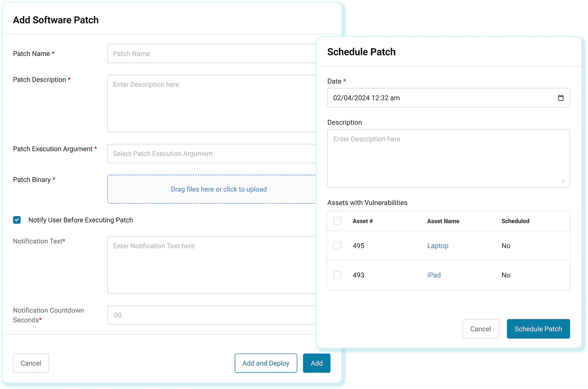Click the Patch Name input field
Viewport: 588px width, 389px height.
coord(212,53)
